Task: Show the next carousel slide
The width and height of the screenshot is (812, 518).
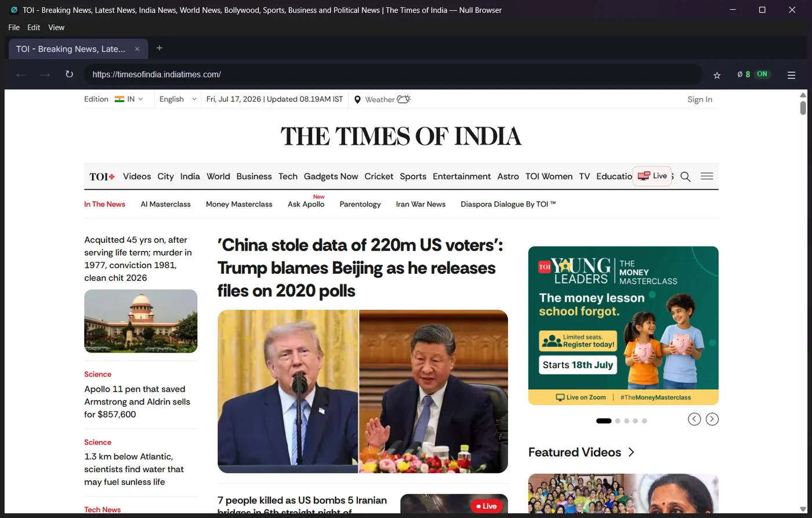Action: point(712,419)
